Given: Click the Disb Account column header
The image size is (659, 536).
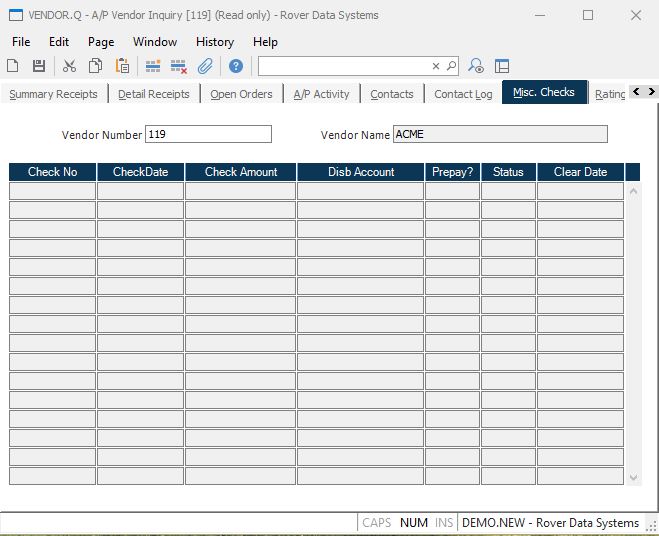Looking at the screenshot, I should (x=361, y=172).
